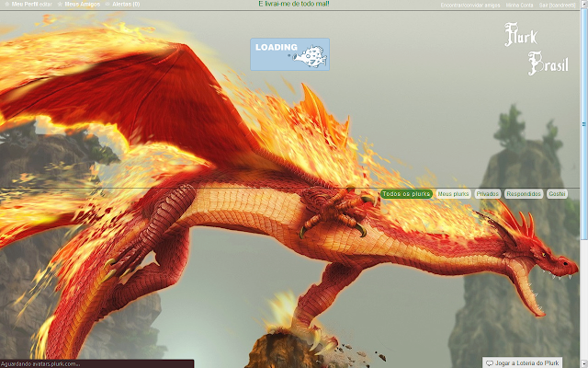Select the 'Todos os plurks' filter tab
This screenshot has width=588, height=368.
pos(406,194)
